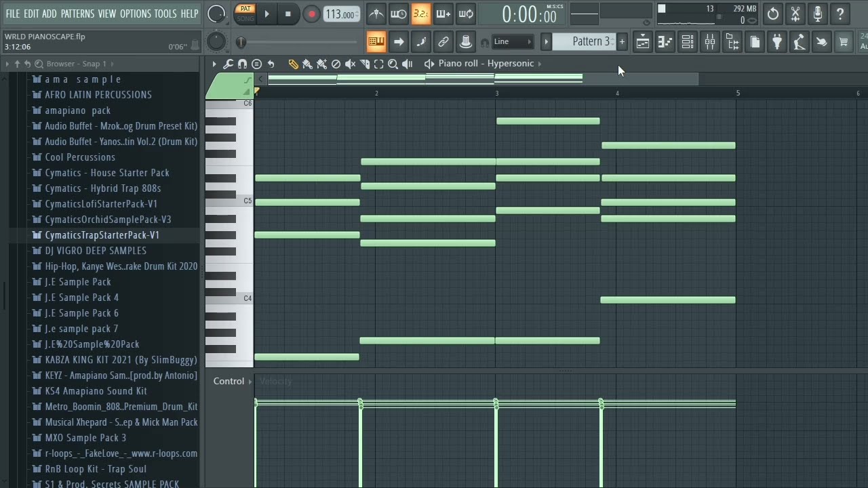The height and width of the screenshot is (488, 868).
Task: Click the main pitch knob
Action: (216, 42)
